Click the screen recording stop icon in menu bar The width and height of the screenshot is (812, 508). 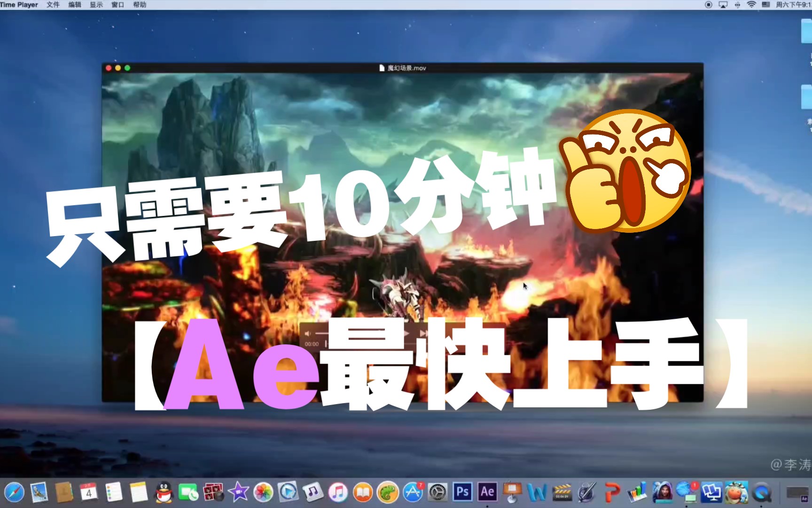click(x=709, y=5)
